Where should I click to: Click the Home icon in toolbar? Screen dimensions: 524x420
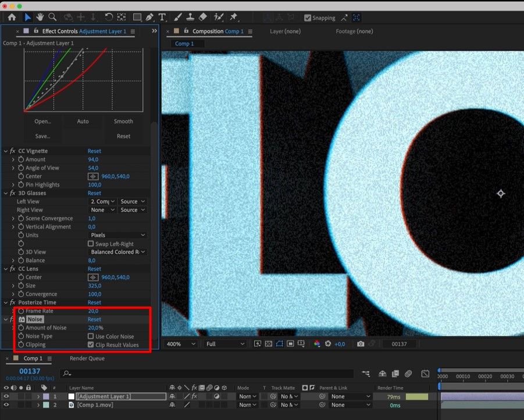point(12,17)
